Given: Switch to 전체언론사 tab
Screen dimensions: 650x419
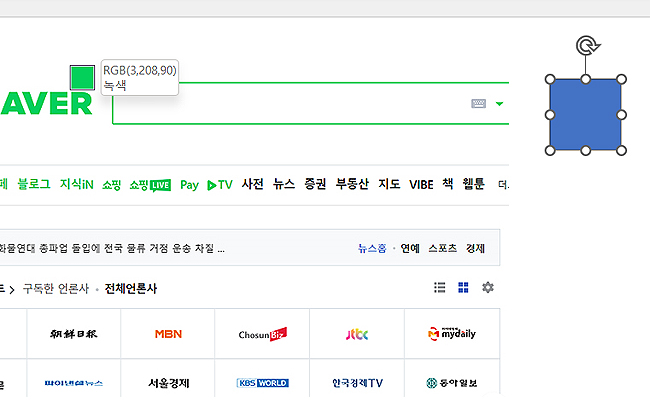Looking at the screenshot, I should [131, 288].
